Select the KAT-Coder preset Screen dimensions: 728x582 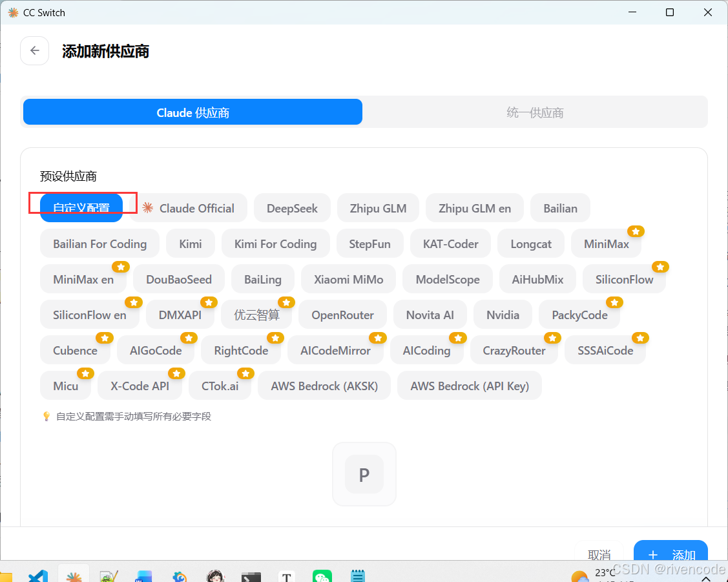click(x=450, y=244)
